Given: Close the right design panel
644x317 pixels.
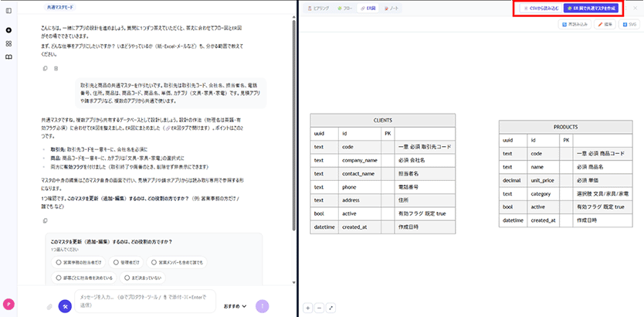Looking at the screenshot, I should coord(636,8).
